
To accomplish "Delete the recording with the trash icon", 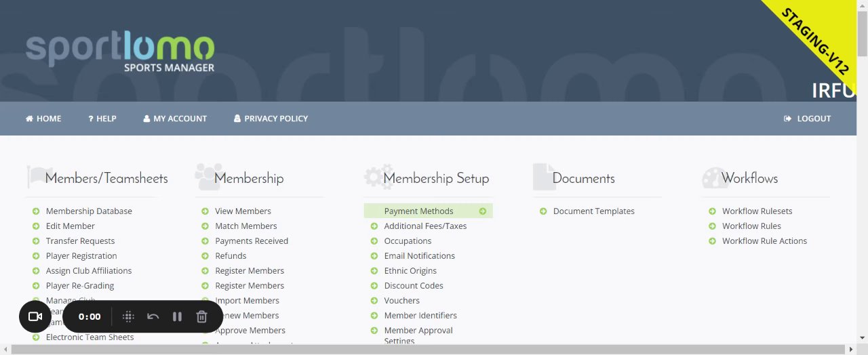I will (x=201, y=316).
